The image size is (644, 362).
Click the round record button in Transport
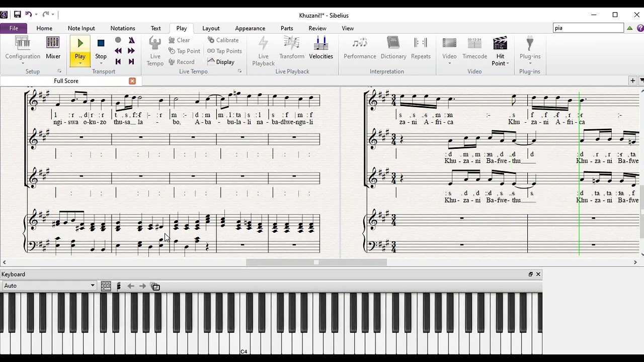[x=118, y=40]
